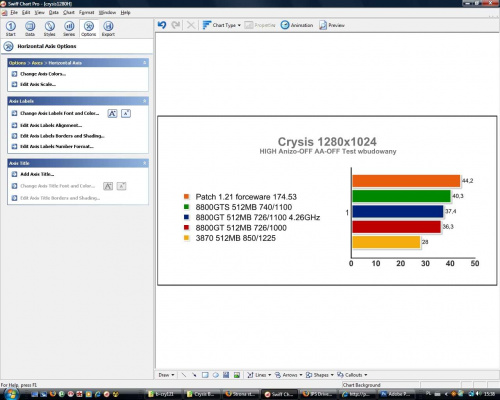Select the ellipse draw tool
The height and width of the screenshot is (400, 500).
click(x=216, y=375)
